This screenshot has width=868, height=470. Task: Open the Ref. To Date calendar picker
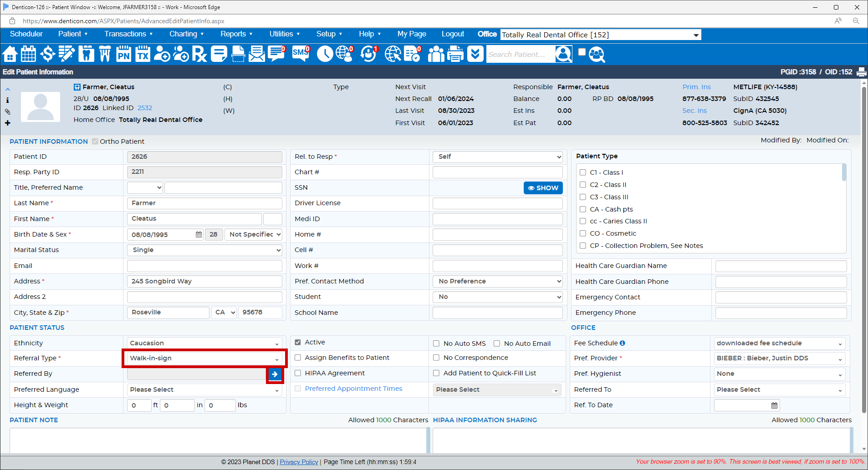point(774,405)
